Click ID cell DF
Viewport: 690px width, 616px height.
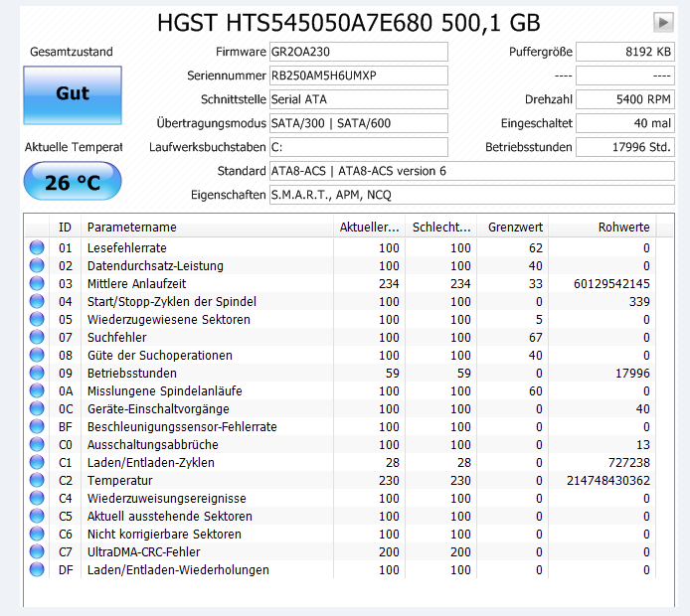[x=66, y=570]
